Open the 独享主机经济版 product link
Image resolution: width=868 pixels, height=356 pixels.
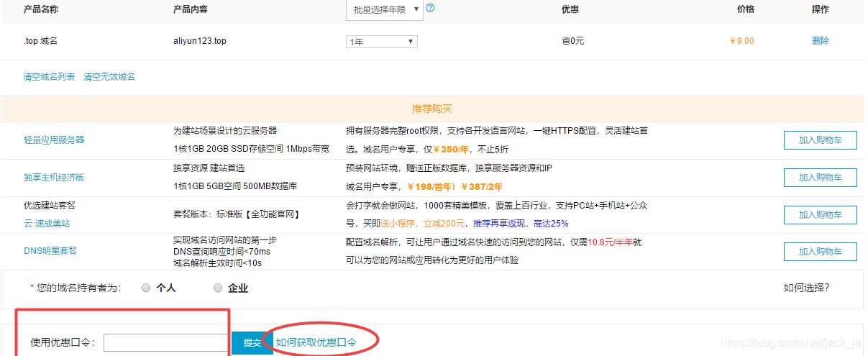click(54, 178)
